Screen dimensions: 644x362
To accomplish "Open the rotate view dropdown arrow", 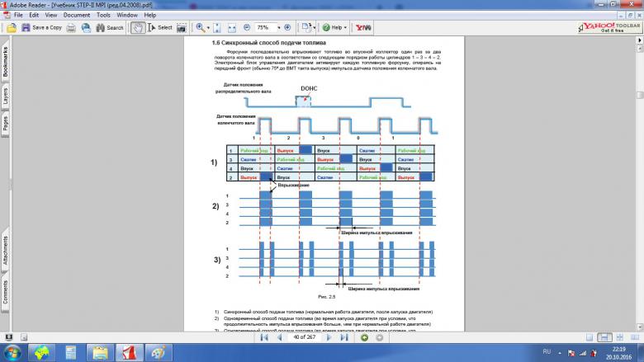I will (315, 28).
